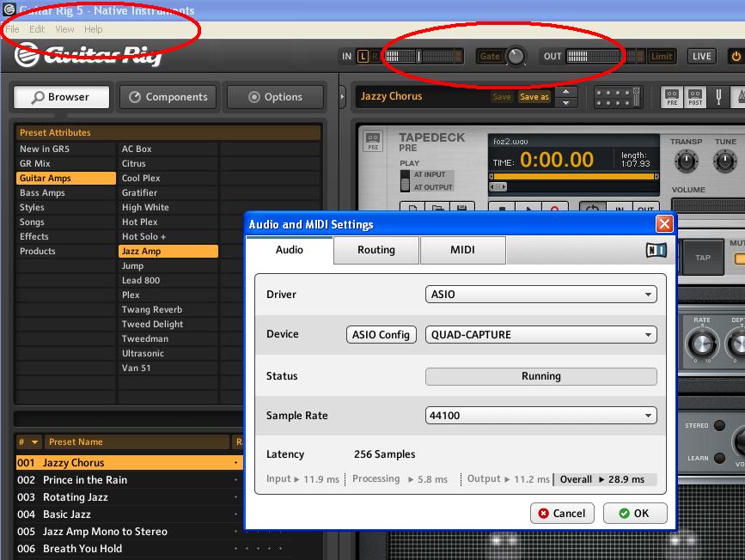This screenshot has height=560, width=745.
Task: Click the power button in header
Action: point(736,57)
